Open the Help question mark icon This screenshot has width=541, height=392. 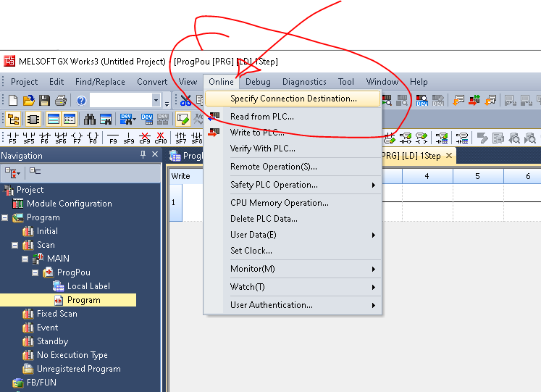click(81, 101)
